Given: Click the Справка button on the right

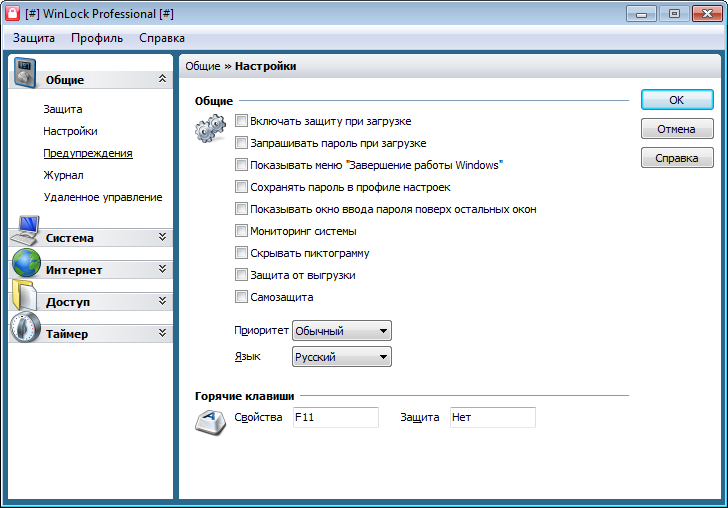Looking at the screenshot, I should point(677,158).
